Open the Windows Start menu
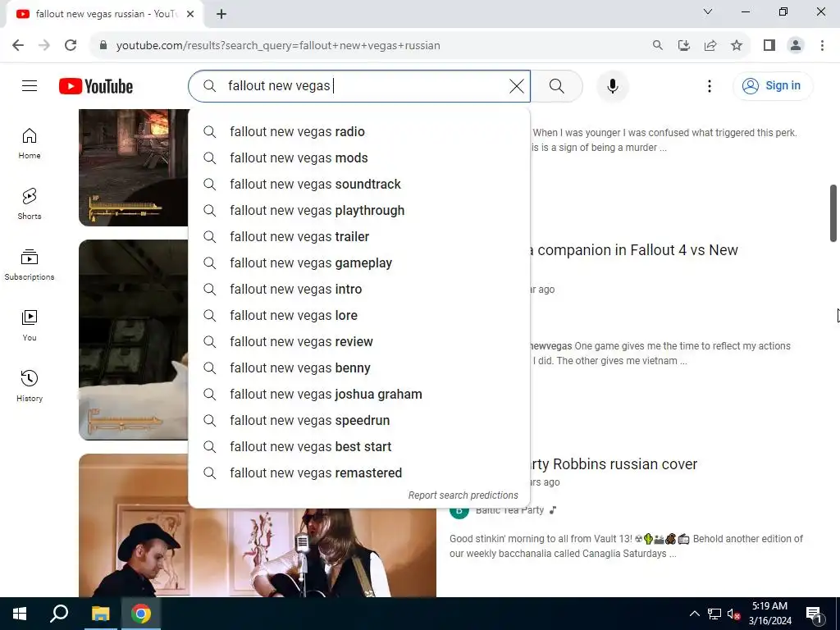The width and height of the screenshot is (840, 630). (x=20, y=614)
